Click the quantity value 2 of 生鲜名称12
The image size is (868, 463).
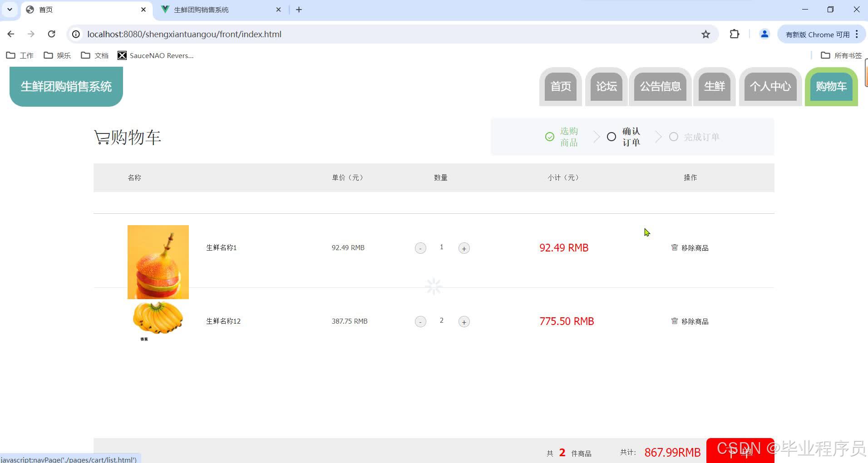pyautogui.click(x=442, y=320)
